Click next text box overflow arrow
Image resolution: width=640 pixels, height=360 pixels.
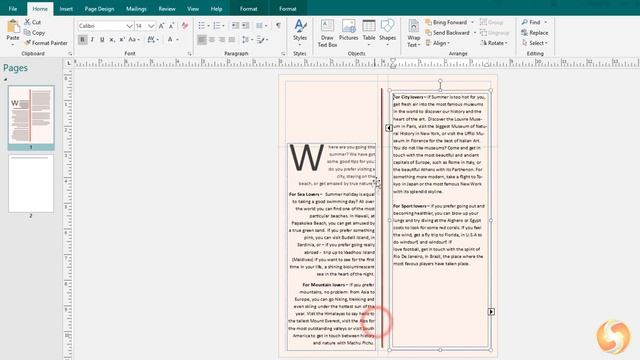tap(491, 312)
